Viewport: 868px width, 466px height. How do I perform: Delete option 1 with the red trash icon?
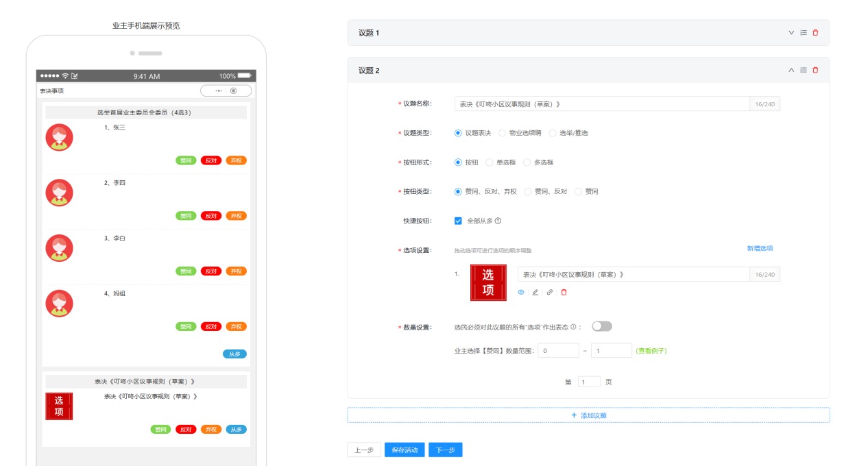[564, 292]
